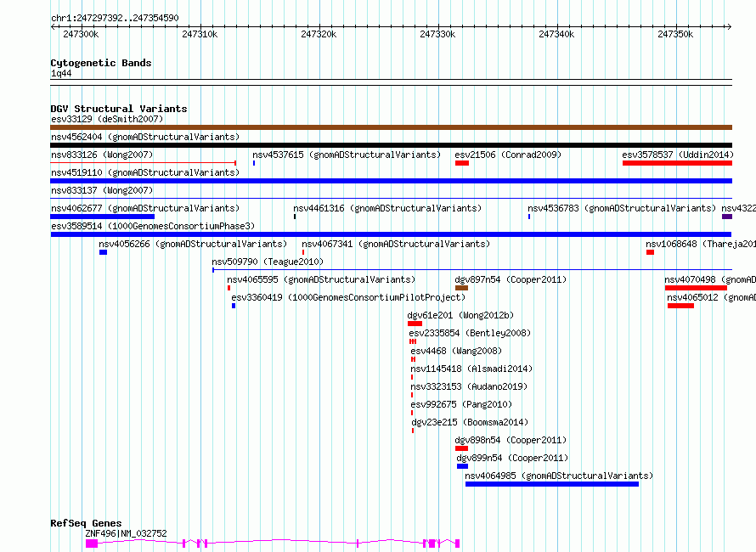
Task: Click the blue nsv4056266 variant block
Action: [103, 252]
